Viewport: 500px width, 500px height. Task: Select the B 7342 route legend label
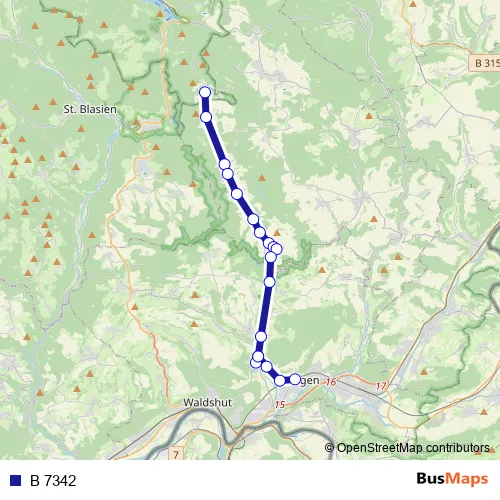[53, 480]
